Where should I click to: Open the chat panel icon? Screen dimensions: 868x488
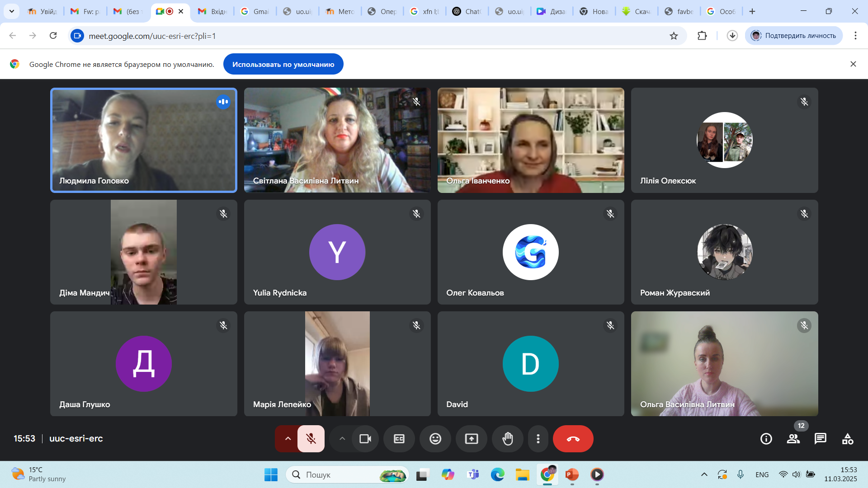tap(821, 439)
